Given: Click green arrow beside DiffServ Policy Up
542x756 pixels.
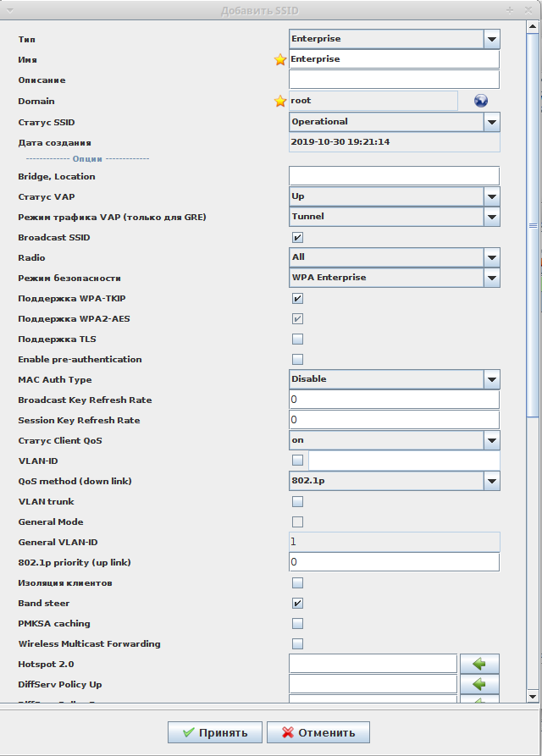Looking at the screenshot, I should 479,684.
